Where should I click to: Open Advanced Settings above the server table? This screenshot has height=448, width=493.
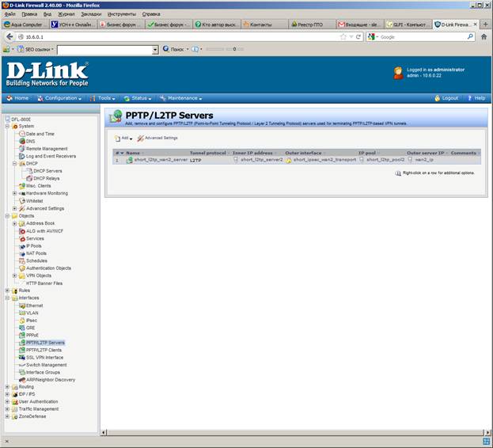pos(157,139)
